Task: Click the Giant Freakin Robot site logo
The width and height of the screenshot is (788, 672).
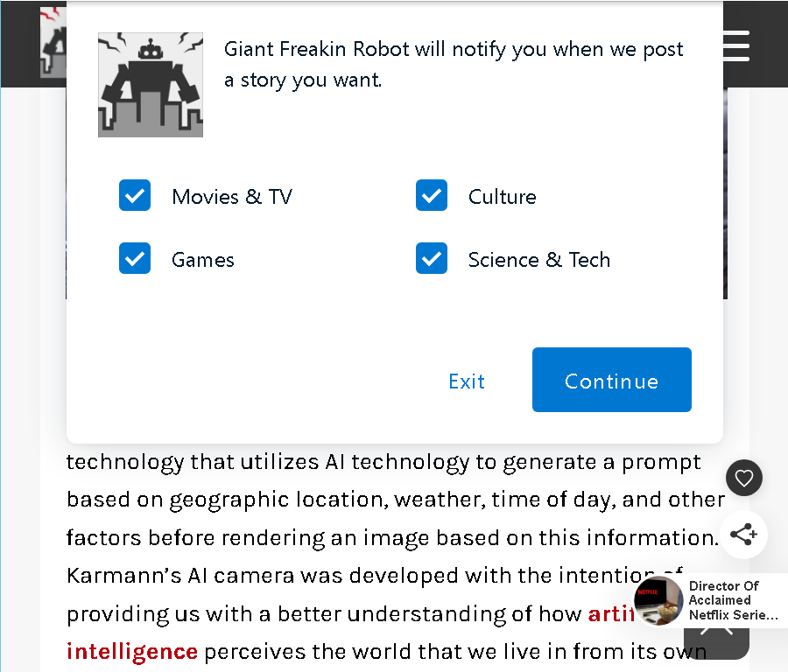Action: click(x=53, y=43)
